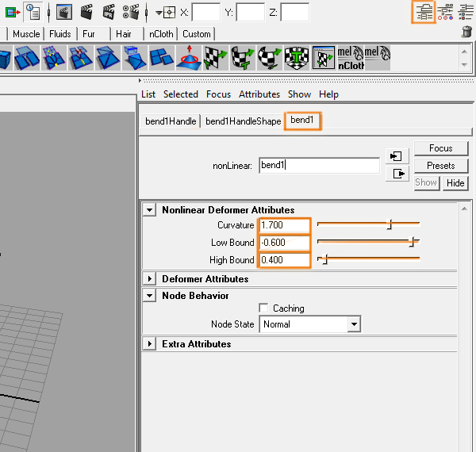Screen dimensions: 476x452
Task: Open Render Settings clapperboard icon
Action: pyautogui.click(x=131, y=12)
